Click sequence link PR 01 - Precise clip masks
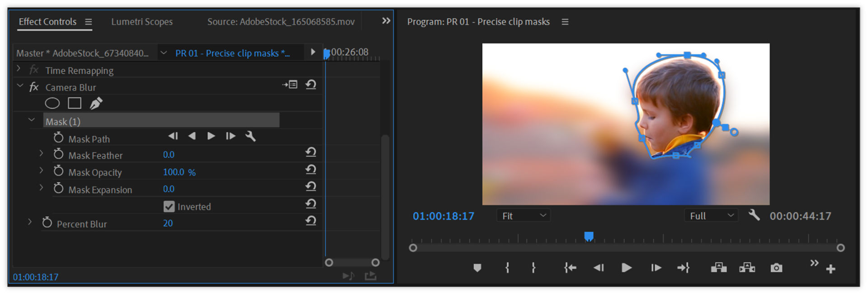 point(232,53)
